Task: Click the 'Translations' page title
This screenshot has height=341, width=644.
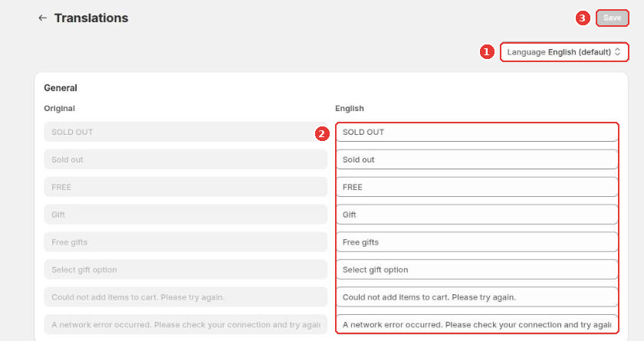Action: click(91, 18)
